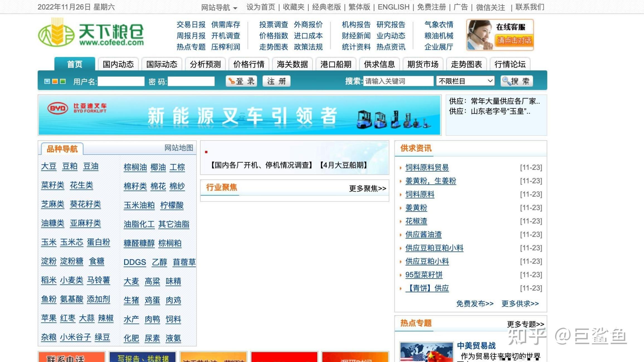644x362 pixels.
Task: Open the 品种导航 tab
Action: [62, 149]
